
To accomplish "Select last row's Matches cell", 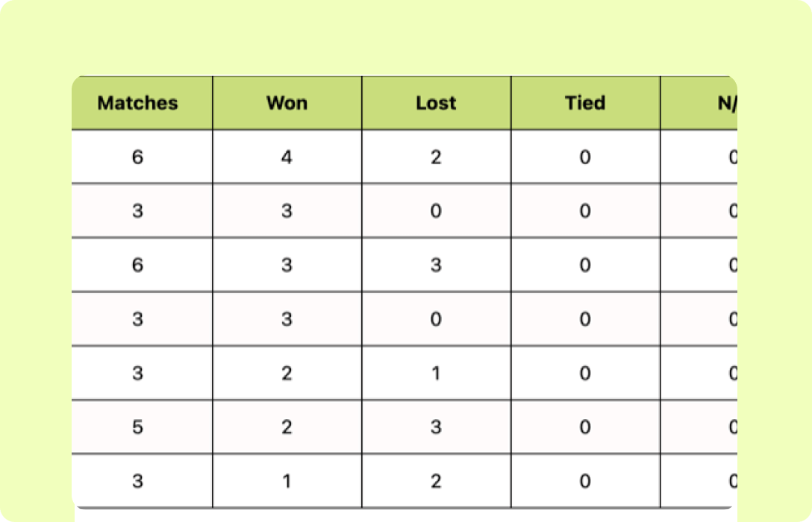I will click(138, 481).
